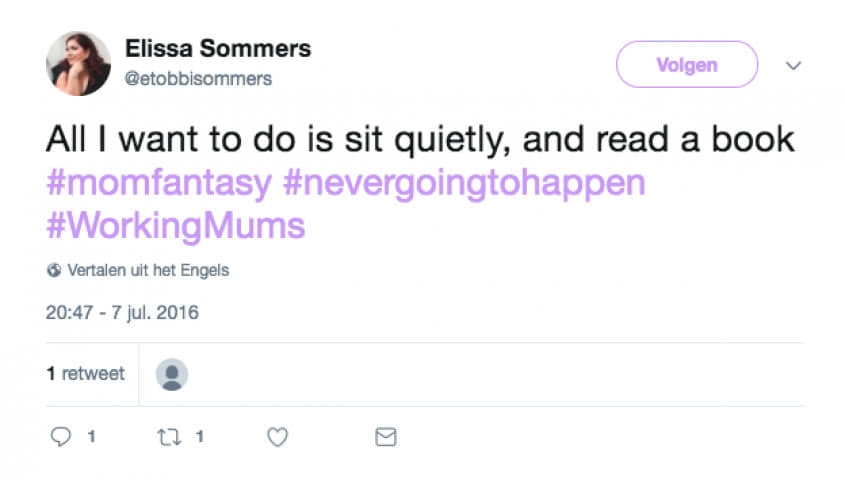Show the 1 retweet list
This screenshot has height=480, width=845.
(86, 374)
